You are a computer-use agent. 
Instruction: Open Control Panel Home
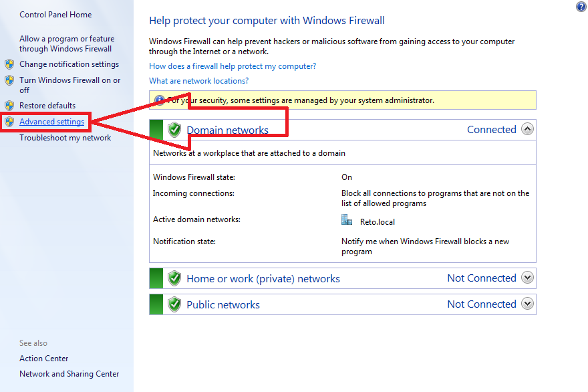[55, 15]
